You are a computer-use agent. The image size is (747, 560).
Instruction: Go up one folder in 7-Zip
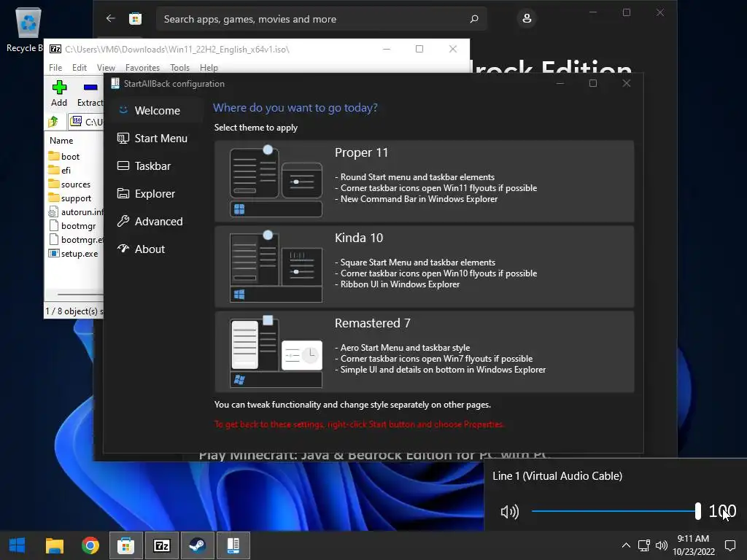(53, 122)
